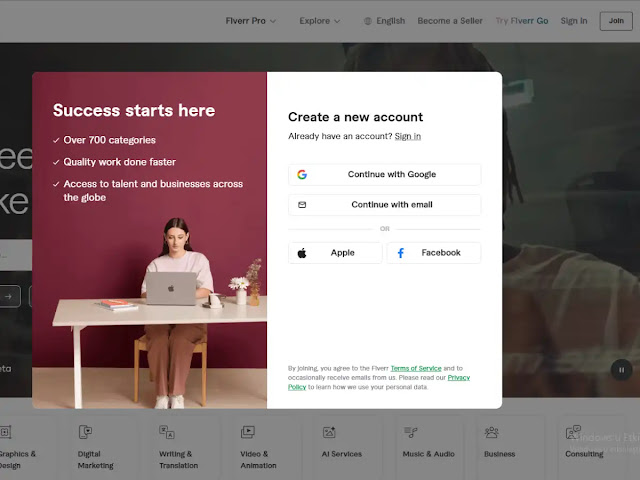Open the English language selector
Screen dimensions: 640x480
384,21
